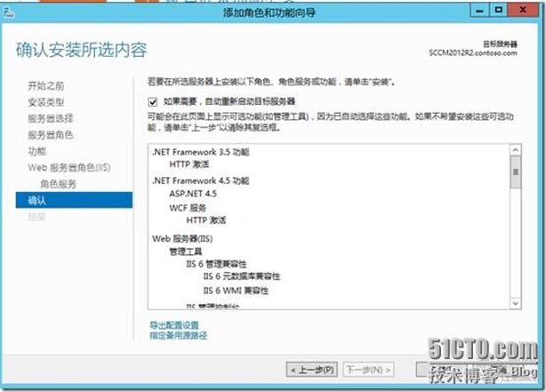Click the wizard icon in title bar
This screenshot has width=546, height=392.
point(8,13)
